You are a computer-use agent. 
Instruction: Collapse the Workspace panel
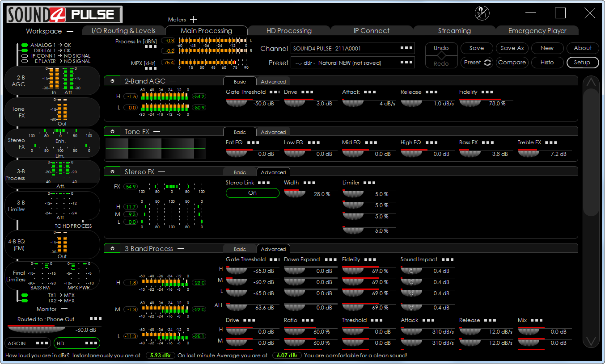click(70, 31)
